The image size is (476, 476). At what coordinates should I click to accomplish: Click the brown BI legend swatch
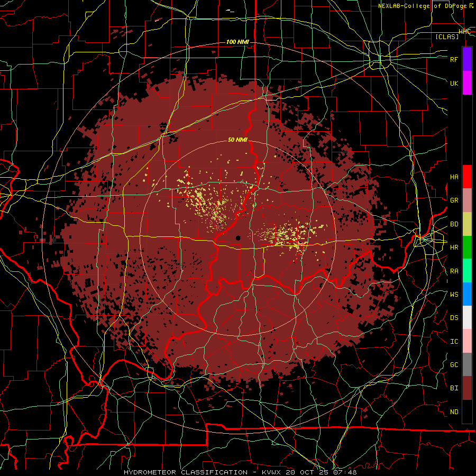(467, 388)
